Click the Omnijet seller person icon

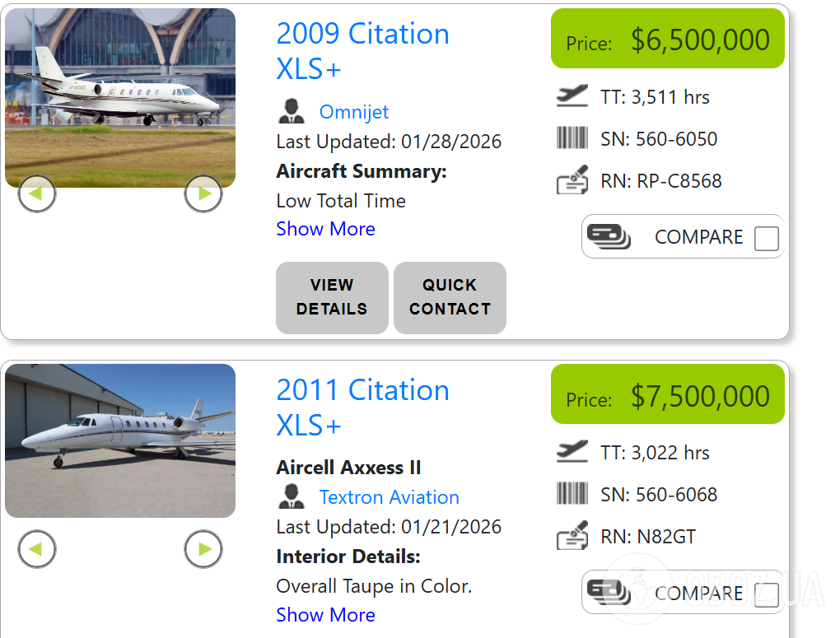click(x=292, y=111)
